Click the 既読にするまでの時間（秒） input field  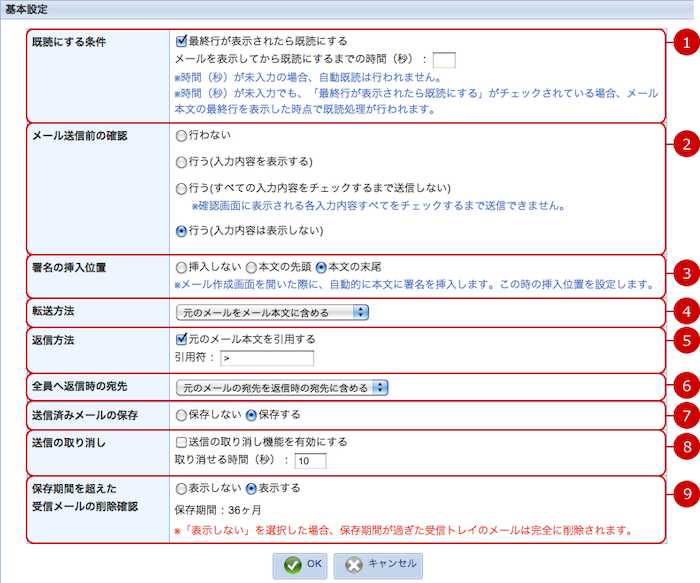pyautogui.click(x=444, y=60)
